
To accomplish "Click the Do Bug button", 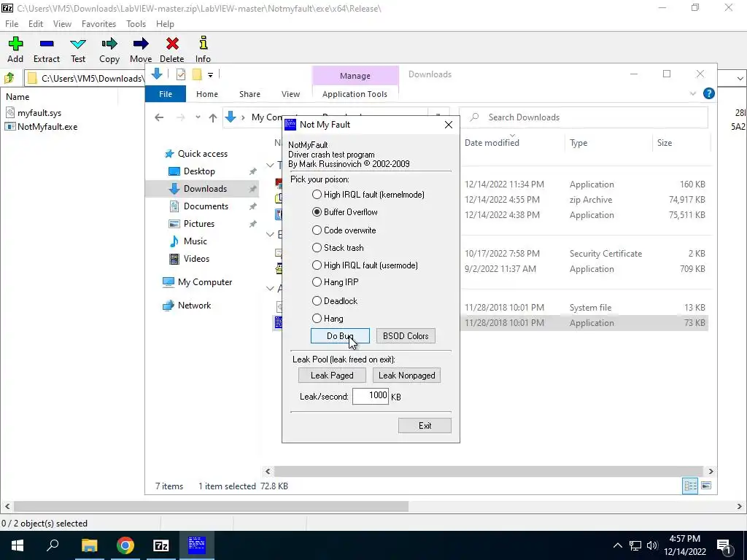I will [340, 335].
